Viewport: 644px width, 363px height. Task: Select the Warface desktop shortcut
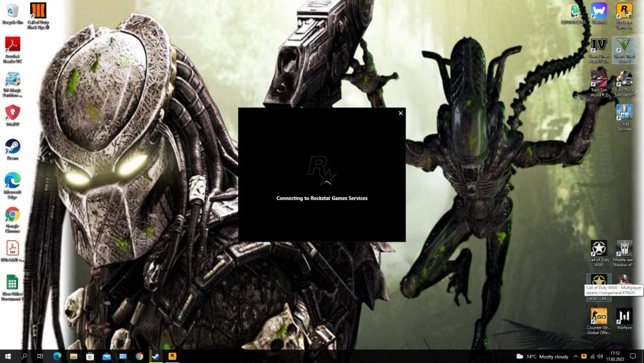[x=624, y=319]
